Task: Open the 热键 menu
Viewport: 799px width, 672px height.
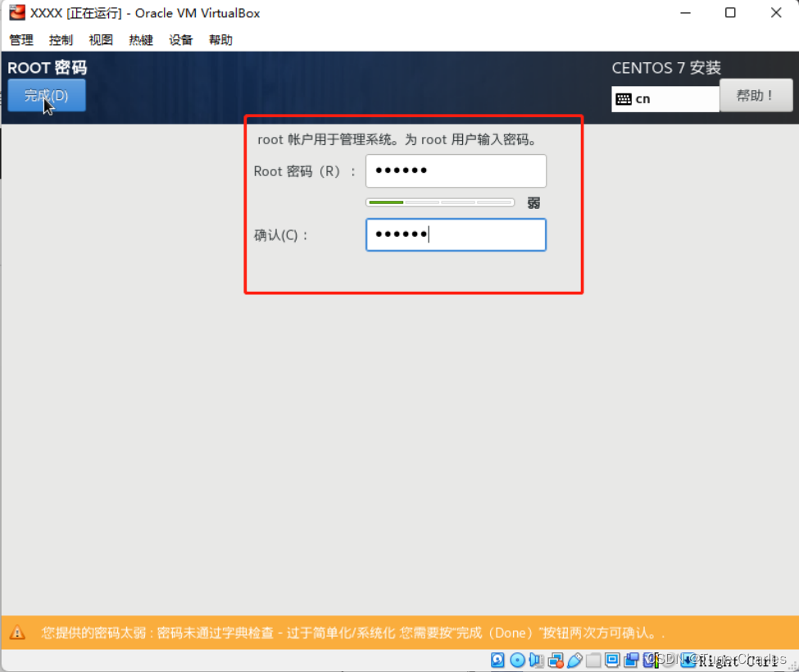Action: pos(141,39)
